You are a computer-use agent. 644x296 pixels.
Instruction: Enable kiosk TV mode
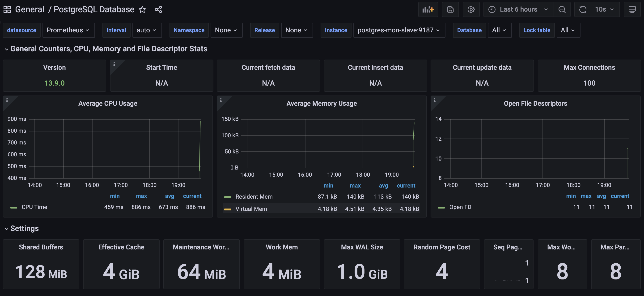[632, 9]
